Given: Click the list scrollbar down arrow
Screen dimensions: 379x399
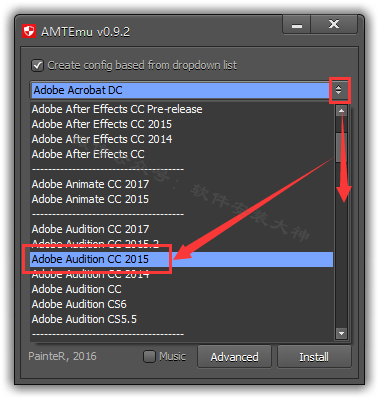Looking at the screenshot, I should point(341,333).
